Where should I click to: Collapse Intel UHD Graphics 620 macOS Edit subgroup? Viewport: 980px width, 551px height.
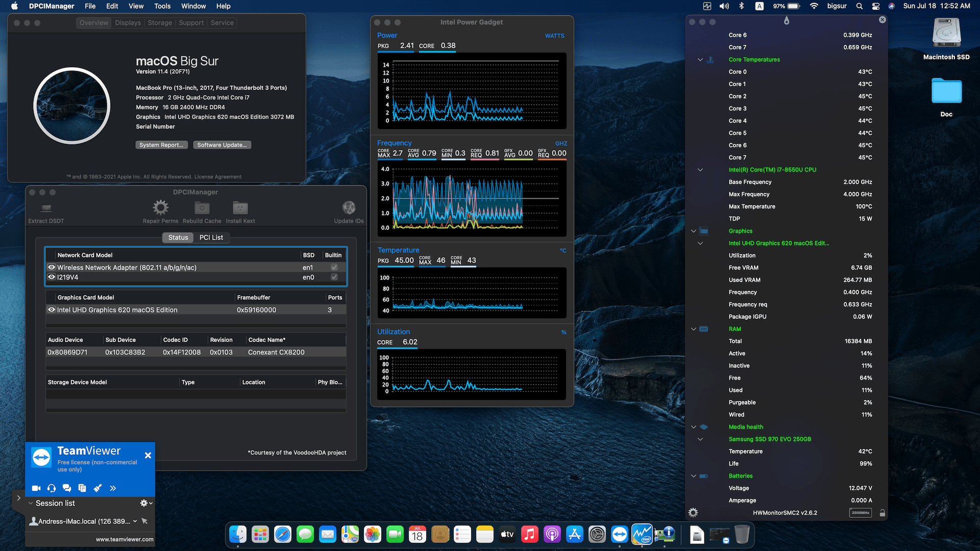pos(700,243)
